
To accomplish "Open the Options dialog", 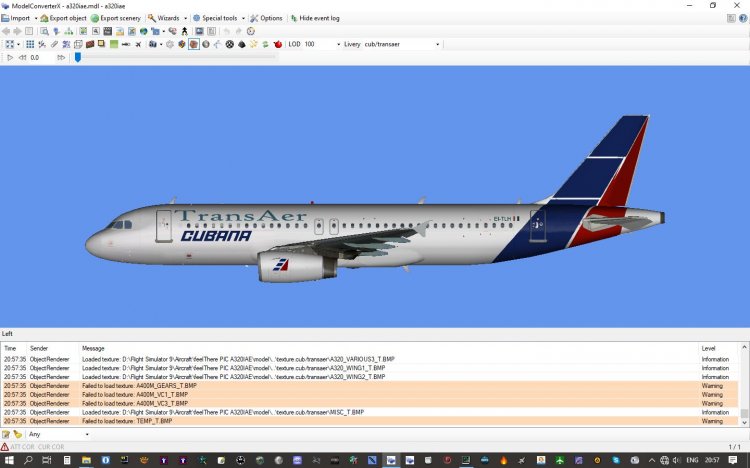I will [x=266, y=18].
